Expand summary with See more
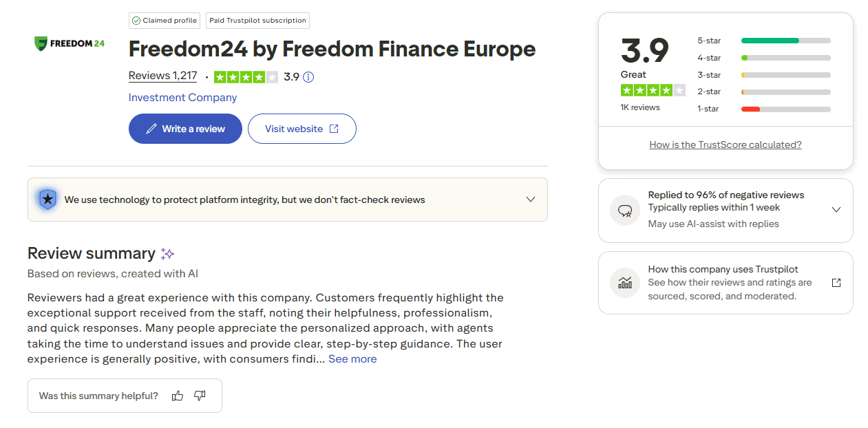Viewport: 868px width, 428px height. 352,359
